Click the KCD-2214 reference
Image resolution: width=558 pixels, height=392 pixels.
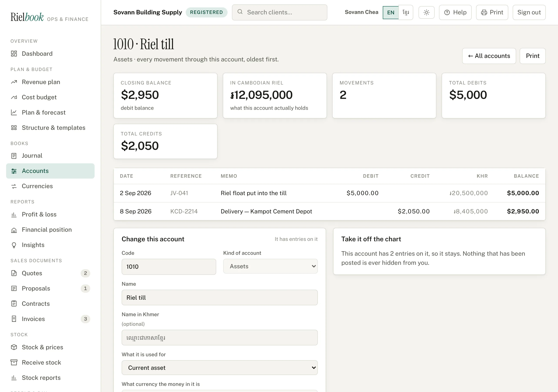184,211
